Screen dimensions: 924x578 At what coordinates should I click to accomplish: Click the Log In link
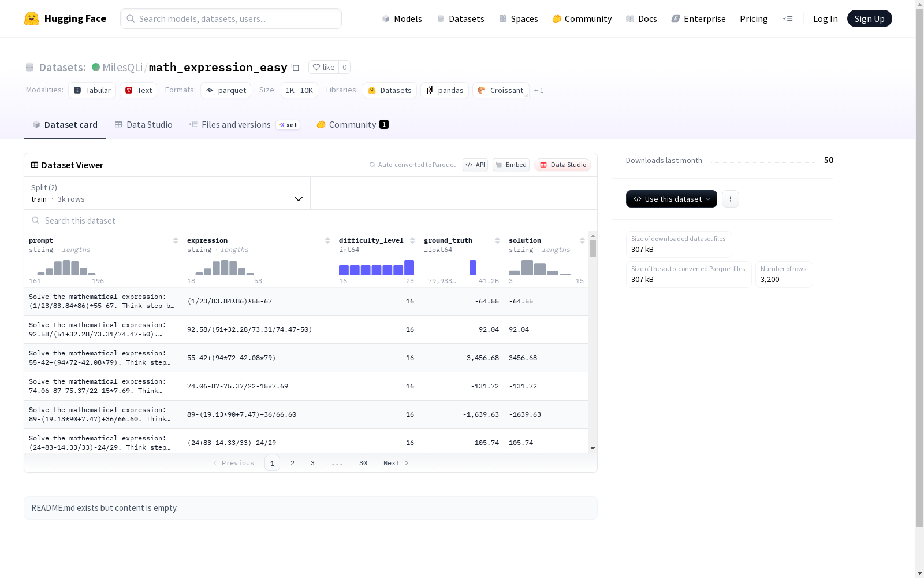coord(825,18)
